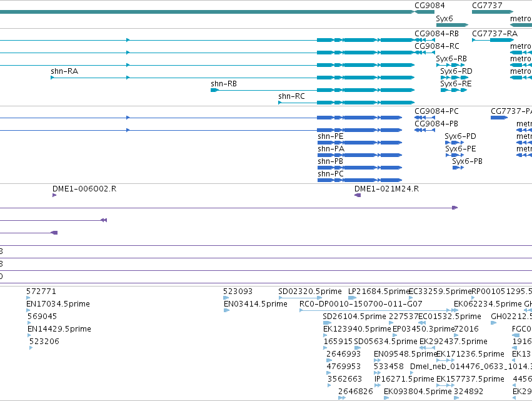Viewport: 532px width, 401px height.
Task: Select the EC01532.5prime feature label
Action: pyautogui.click(x=449, y=317)
